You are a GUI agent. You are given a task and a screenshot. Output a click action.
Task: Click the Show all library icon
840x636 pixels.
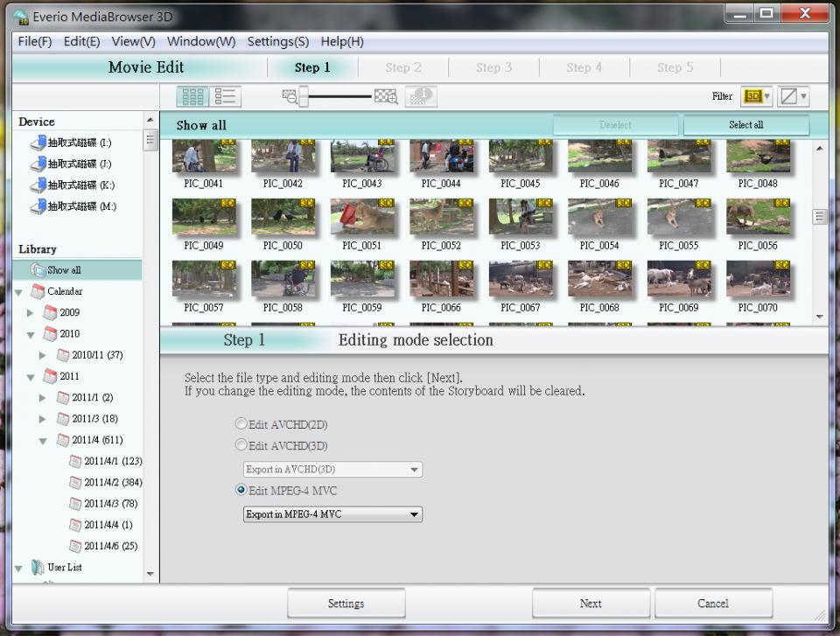click(x=38, y=270)
